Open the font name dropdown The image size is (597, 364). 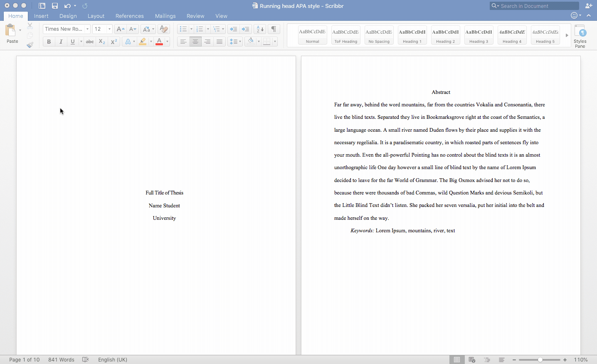pos(87,29)
